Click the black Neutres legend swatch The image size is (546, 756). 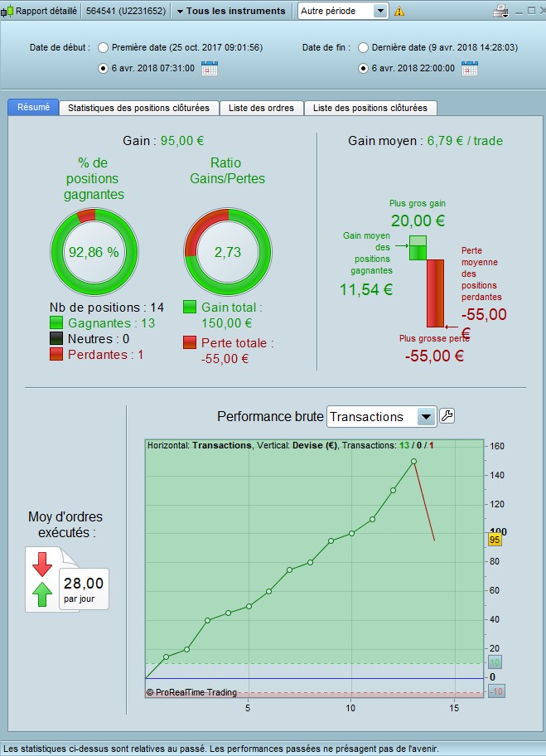click(x=56, y=338)
